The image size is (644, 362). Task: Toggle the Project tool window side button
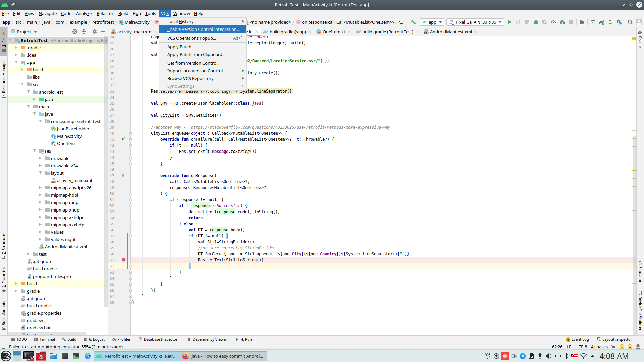point(4,40)
